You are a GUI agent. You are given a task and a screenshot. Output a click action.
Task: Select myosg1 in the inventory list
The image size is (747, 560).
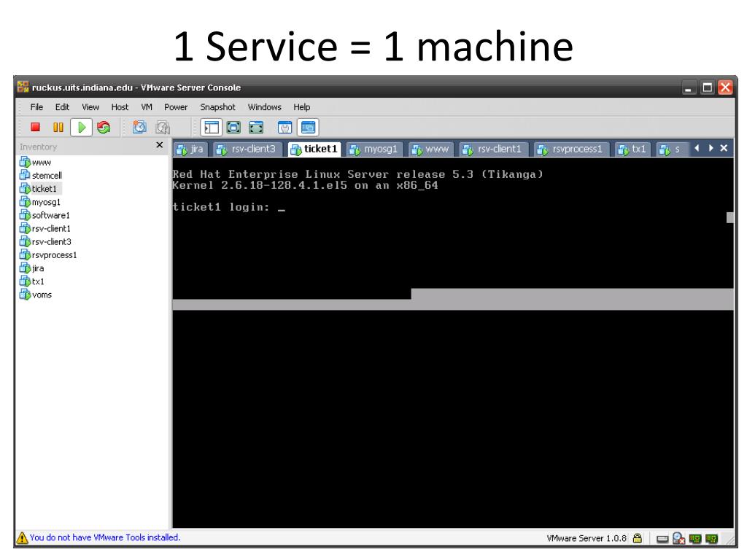click(40, 202)
